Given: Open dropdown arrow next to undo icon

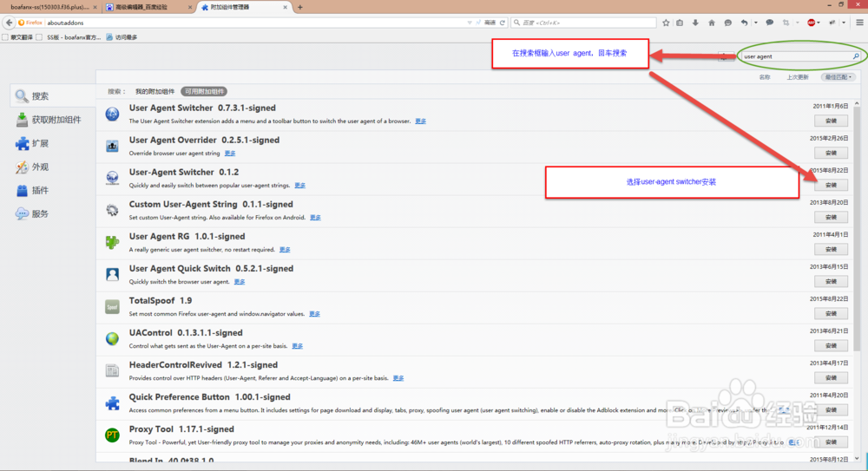Looking at the screenshot, I should [756, 23].
